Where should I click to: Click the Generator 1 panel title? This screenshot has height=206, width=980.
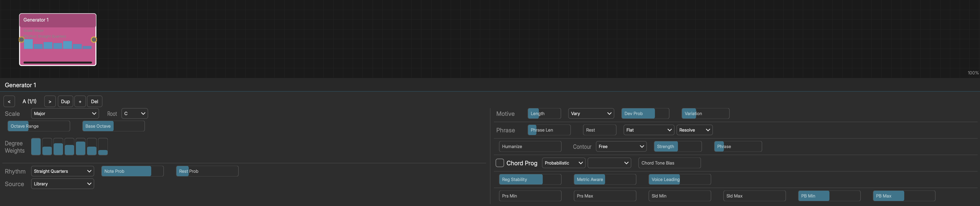click(x=21, y=85)
